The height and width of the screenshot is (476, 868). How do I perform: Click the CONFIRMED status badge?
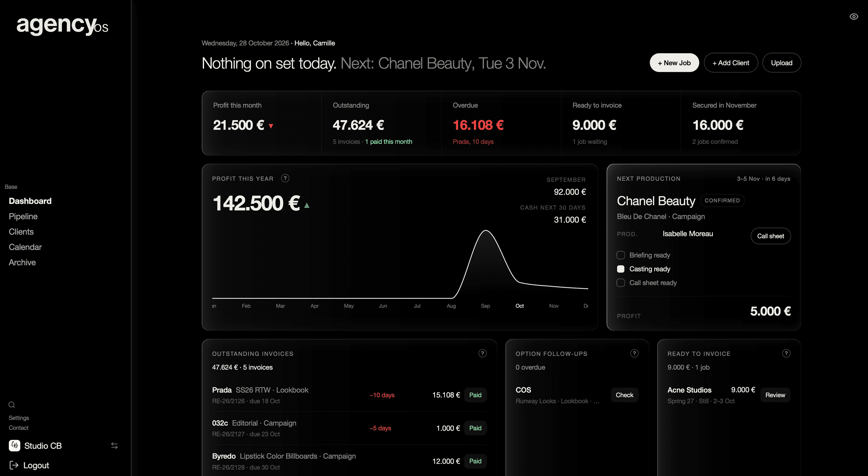coord(722,201)
